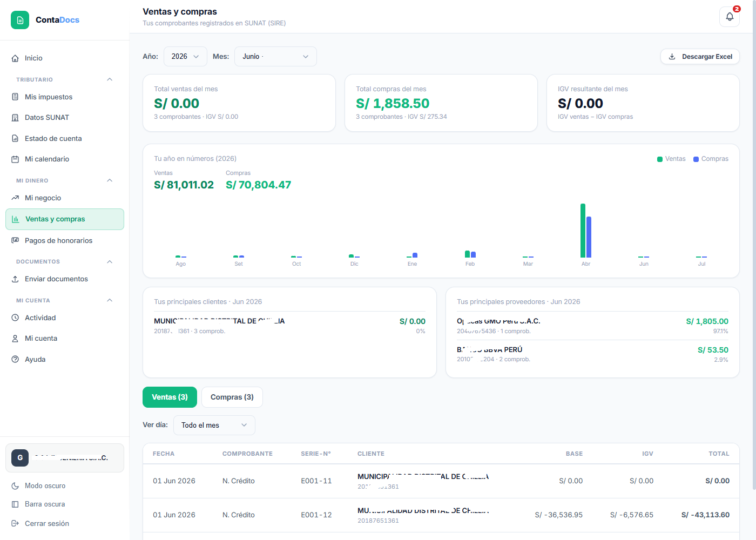Download the Excel report

tap(700, 57)
